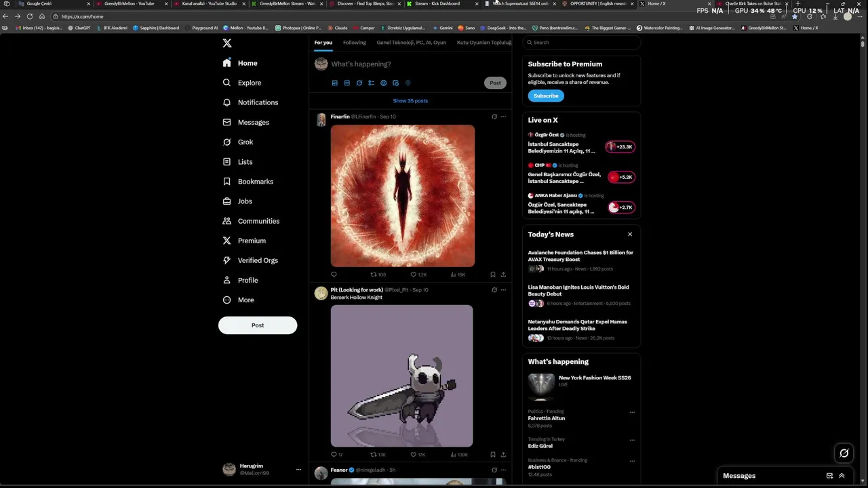Open Explore in the sidebar

pos(242,83)
